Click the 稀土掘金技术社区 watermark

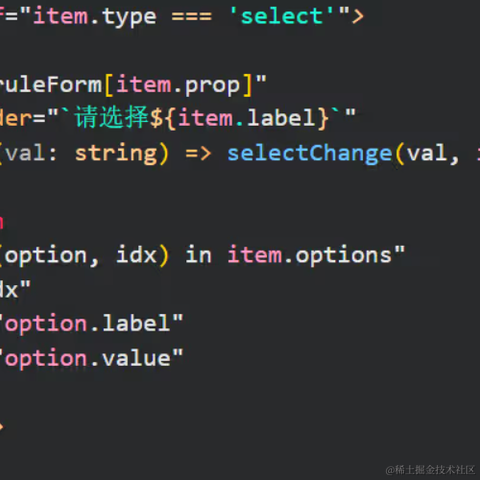430,469
